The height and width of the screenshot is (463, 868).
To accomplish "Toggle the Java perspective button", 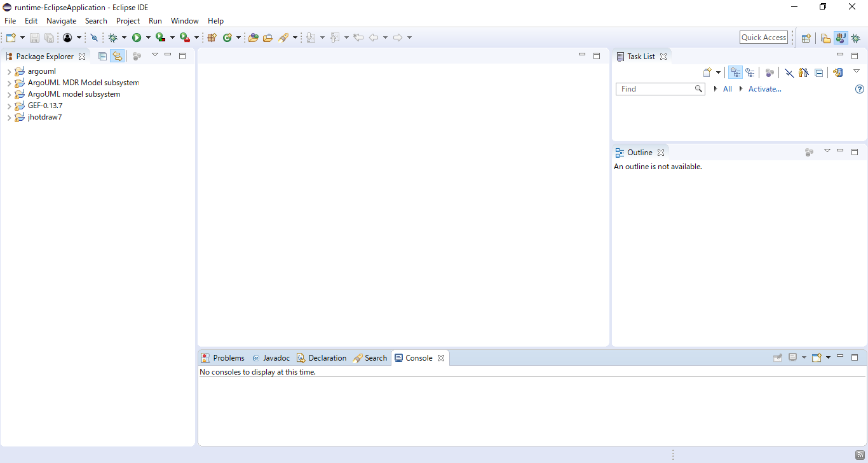I will (x=841, y=38).
